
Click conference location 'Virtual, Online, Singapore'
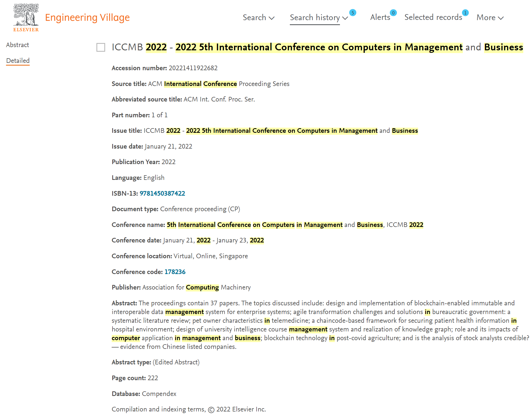[x=211, y=256]
